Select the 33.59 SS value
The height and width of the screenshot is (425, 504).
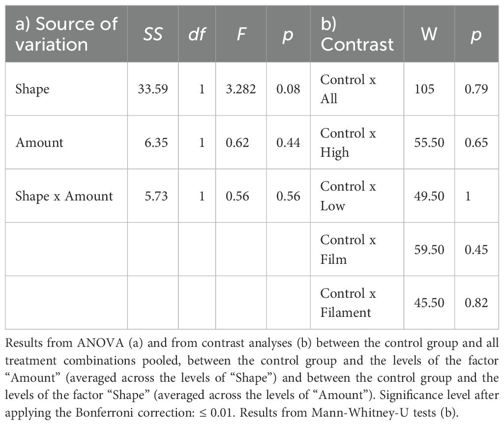click(153, 89)
